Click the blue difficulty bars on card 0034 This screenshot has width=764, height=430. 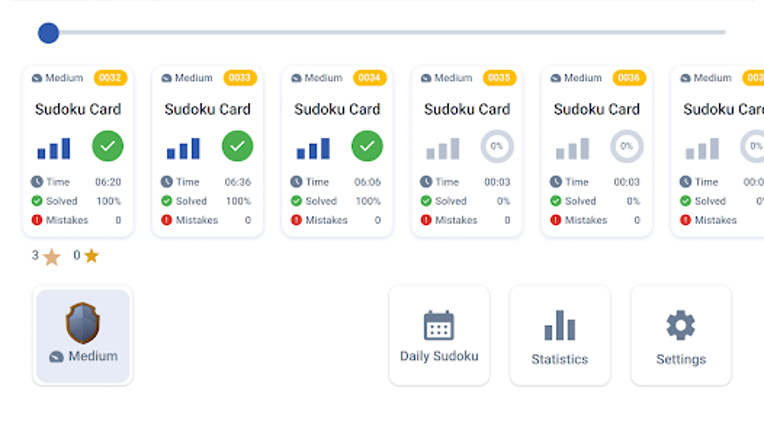313,149
